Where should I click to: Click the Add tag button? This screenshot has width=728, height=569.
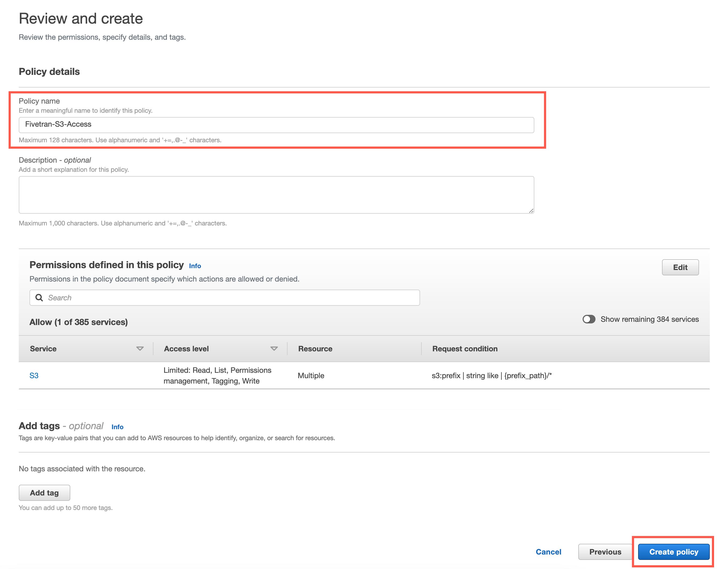point(44,493)
